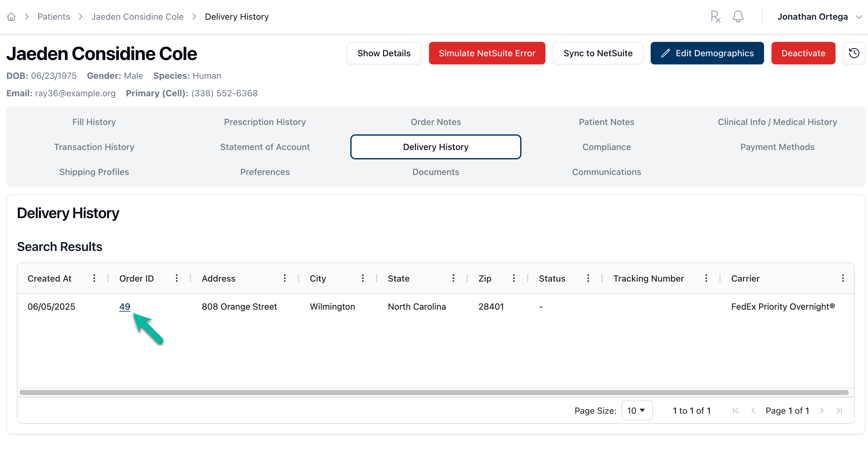Go to Patients in breadcrumb
This screenshot has width=868, height=450.
tap(54, 17)
